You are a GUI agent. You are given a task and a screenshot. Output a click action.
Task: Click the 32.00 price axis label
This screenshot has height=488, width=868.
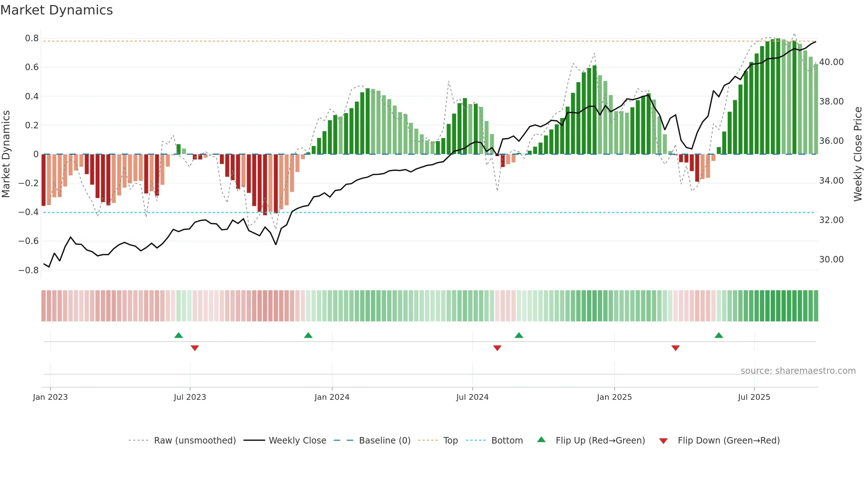pos(831,220)
